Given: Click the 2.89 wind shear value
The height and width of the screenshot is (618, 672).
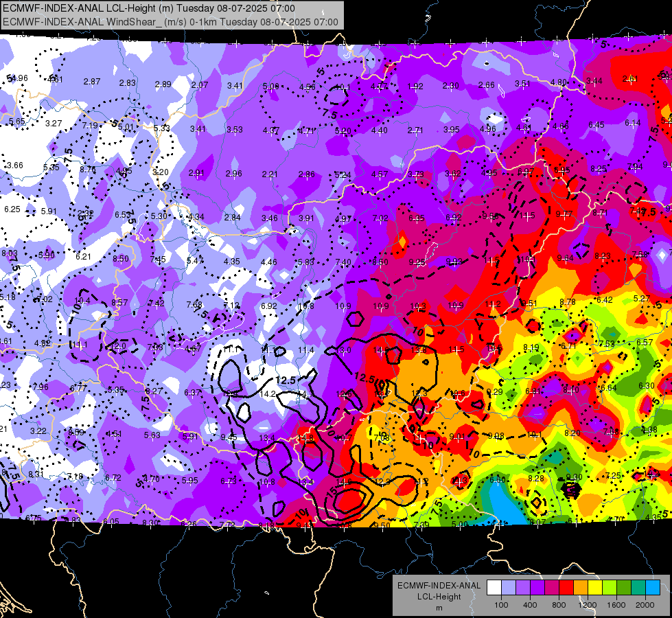Looking at the screenshot, I should coord(163,84).
